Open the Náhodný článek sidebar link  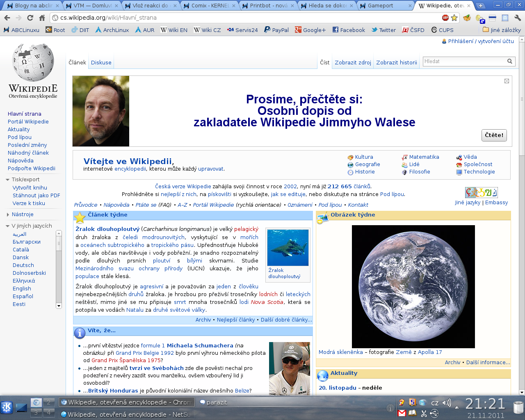(28, 153)
